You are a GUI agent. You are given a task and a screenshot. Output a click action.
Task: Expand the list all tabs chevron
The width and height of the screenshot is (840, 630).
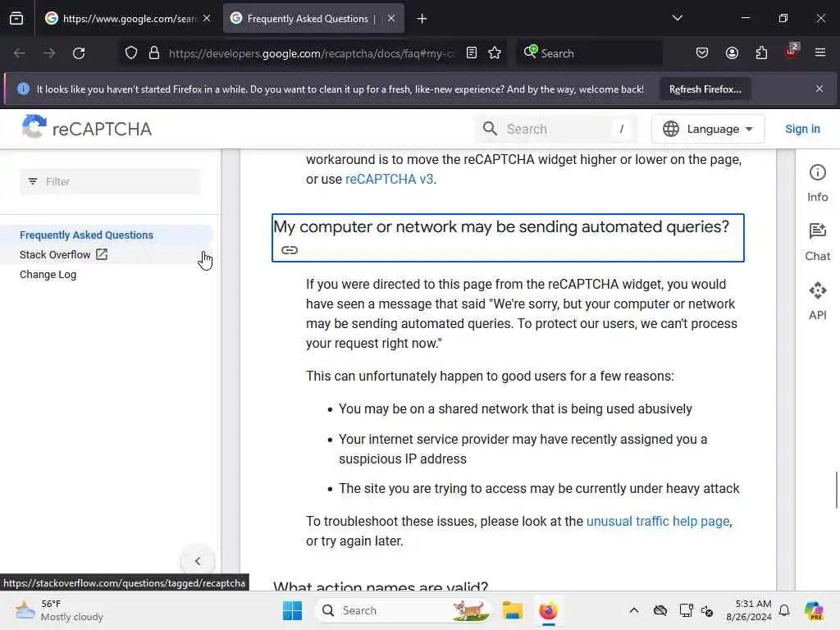pos(677,18)
